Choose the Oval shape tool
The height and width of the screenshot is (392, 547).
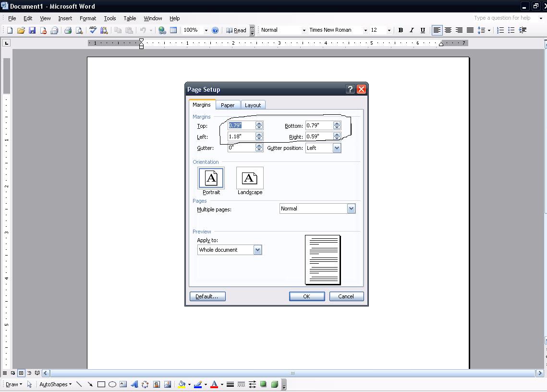[112, 384]
